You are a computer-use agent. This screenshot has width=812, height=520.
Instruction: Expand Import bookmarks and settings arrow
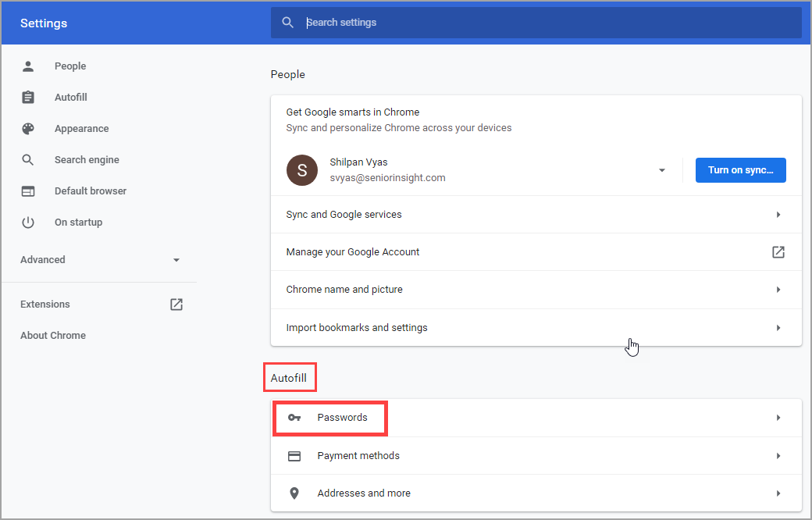tap(778, 328)
